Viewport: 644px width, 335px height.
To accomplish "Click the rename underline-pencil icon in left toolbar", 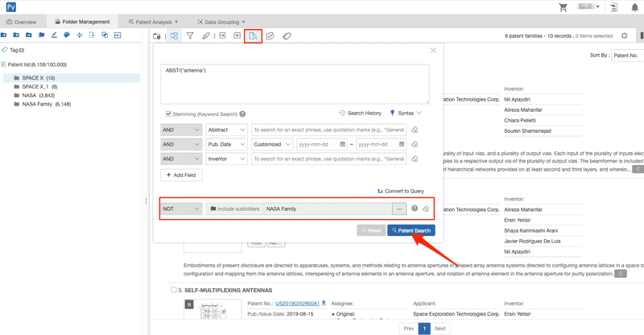I will (54, 35).
